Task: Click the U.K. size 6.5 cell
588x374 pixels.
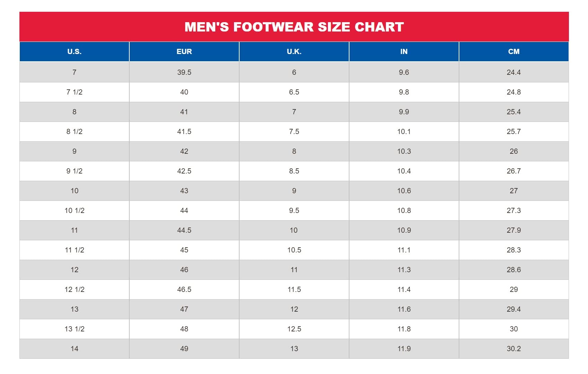Action: [294, 92]
